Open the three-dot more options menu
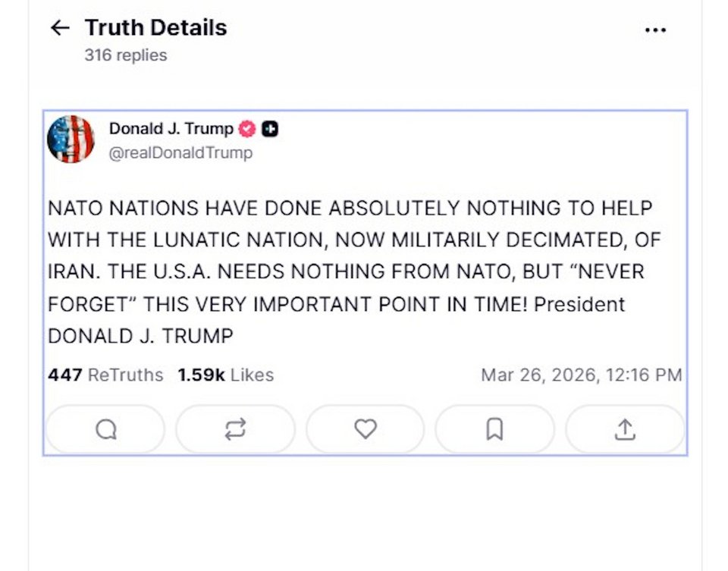728x571 pixels. (654, 30)
